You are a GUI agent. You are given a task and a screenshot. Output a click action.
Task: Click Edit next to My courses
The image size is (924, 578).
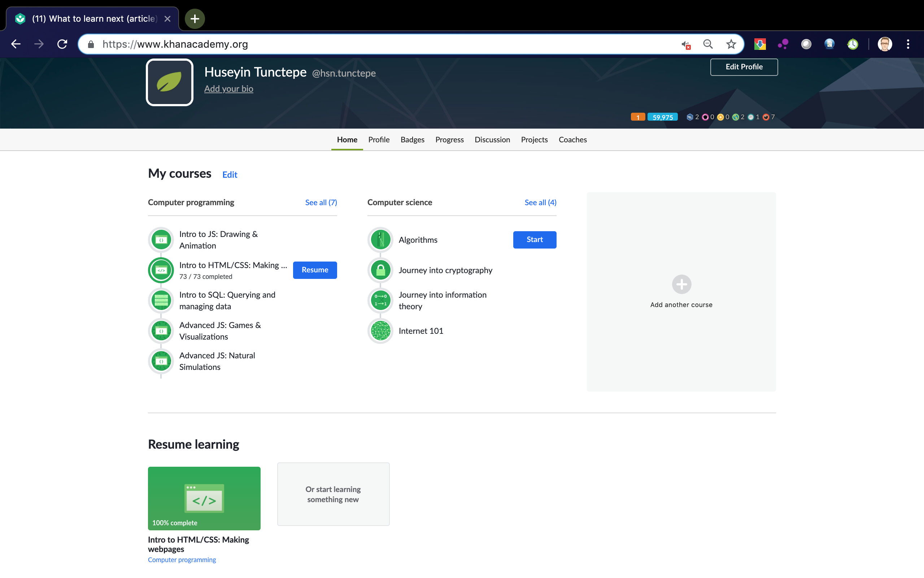230,175
